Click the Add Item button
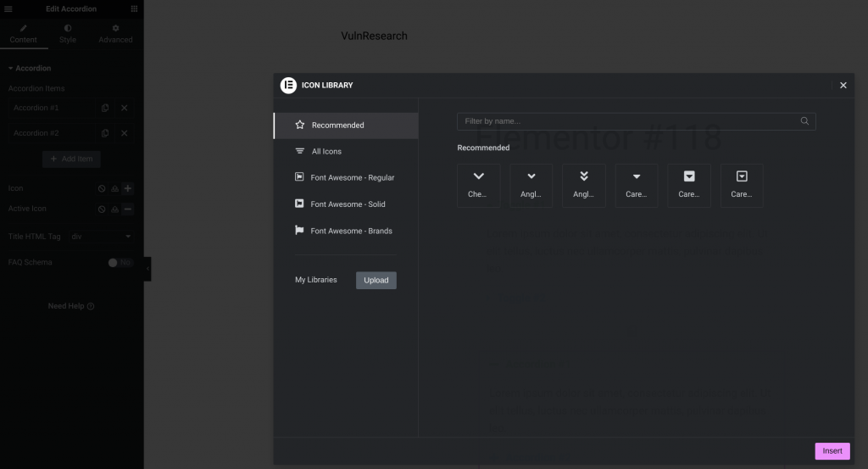 [x=71, y=159]
